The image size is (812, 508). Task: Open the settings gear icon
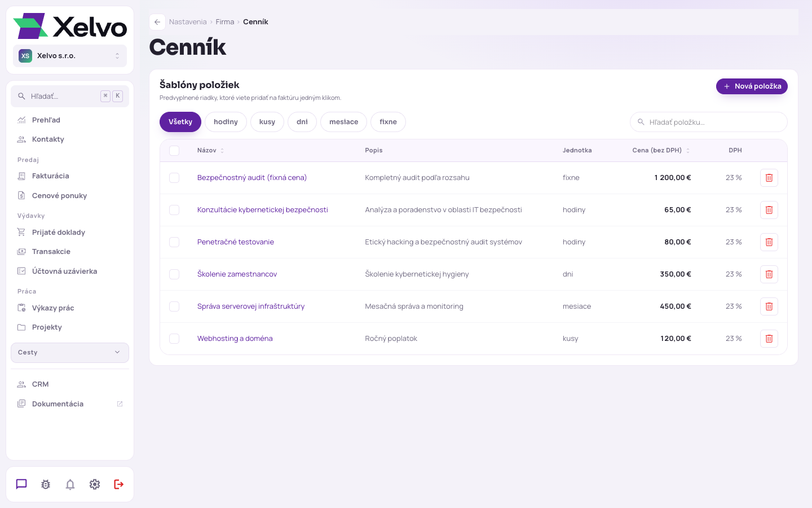pos(95,484)
